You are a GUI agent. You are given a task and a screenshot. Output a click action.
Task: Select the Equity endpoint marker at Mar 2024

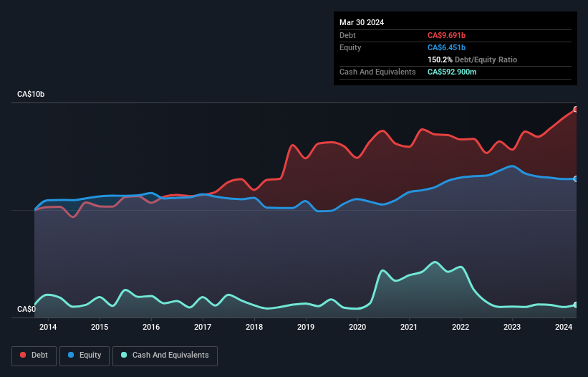576,179
